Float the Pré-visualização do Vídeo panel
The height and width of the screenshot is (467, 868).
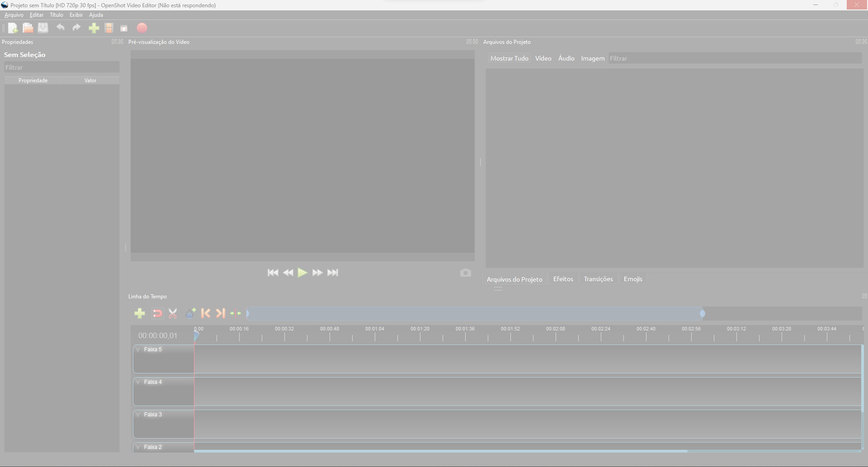click(469, 42)
